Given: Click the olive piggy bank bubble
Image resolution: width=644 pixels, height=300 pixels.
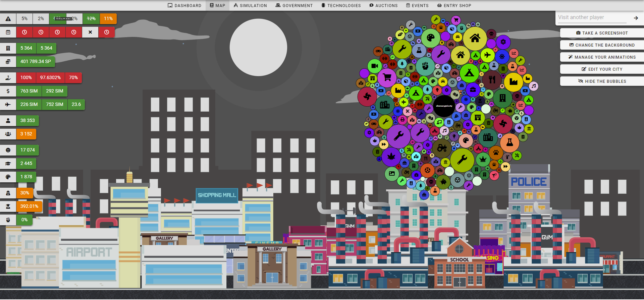Looking at the screenshot, I should point(443,182).
